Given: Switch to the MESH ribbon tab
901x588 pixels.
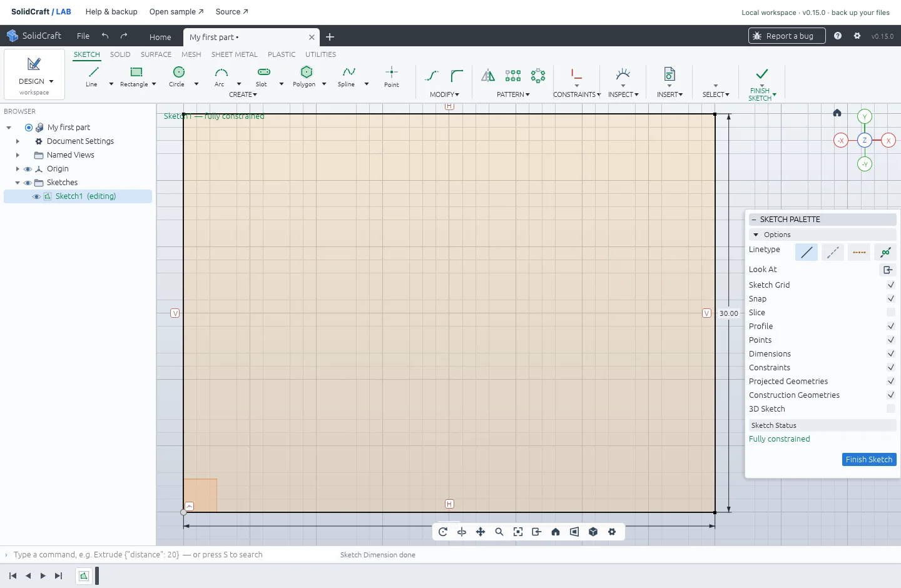Looking at the screenshot, I should click(x=191, y=54).
